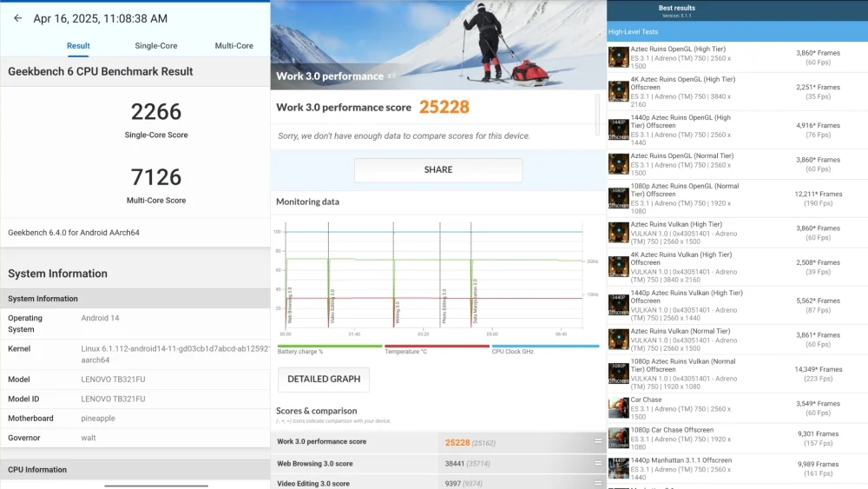Tap the back arrow in Geekbench

17,18
